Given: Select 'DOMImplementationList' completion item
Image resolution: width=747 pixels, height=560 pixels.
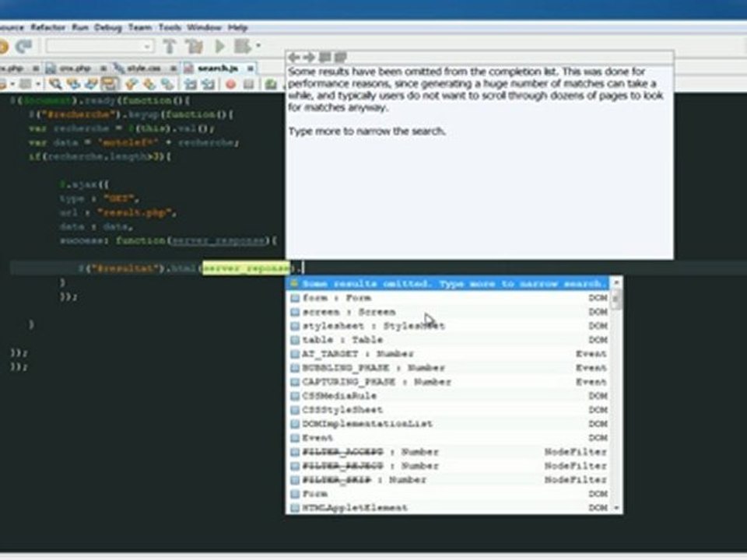Looking at the screenshot, I should point(448,424).
